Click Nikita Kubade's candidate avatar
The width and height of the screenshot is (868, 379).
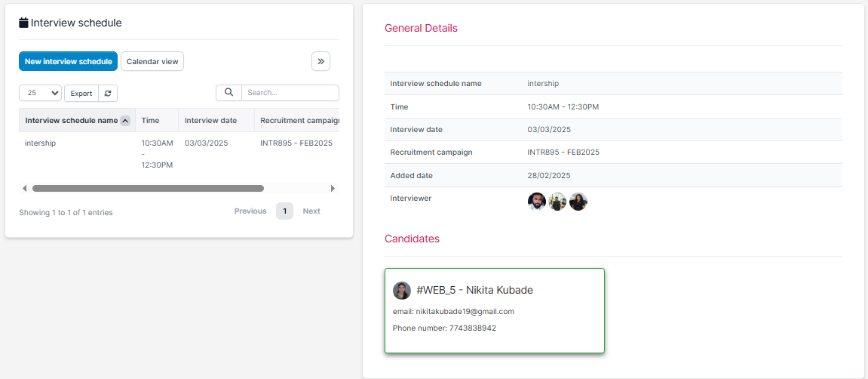coord(402,291)
